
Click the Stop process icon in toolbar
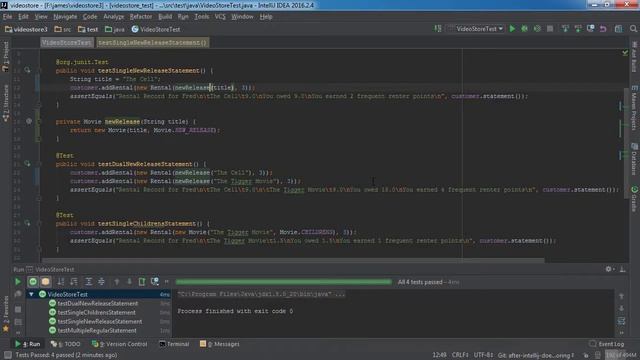[x=550, y=29]
